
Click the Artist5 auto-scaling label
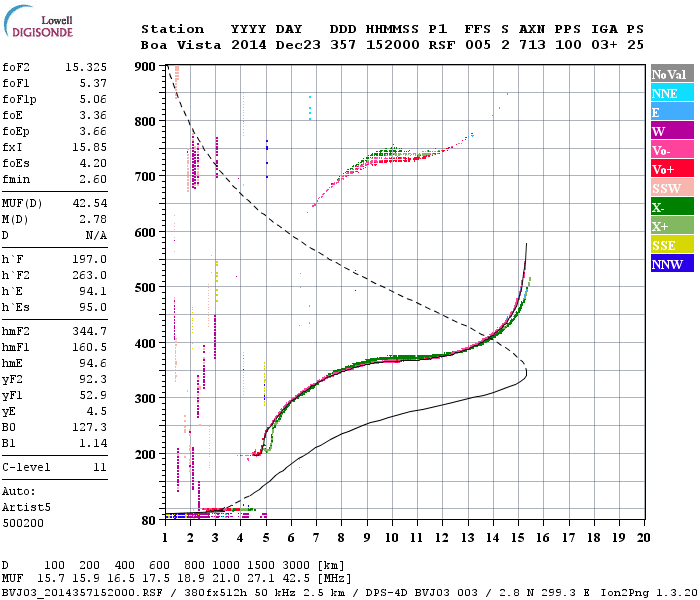pos(26,508)
